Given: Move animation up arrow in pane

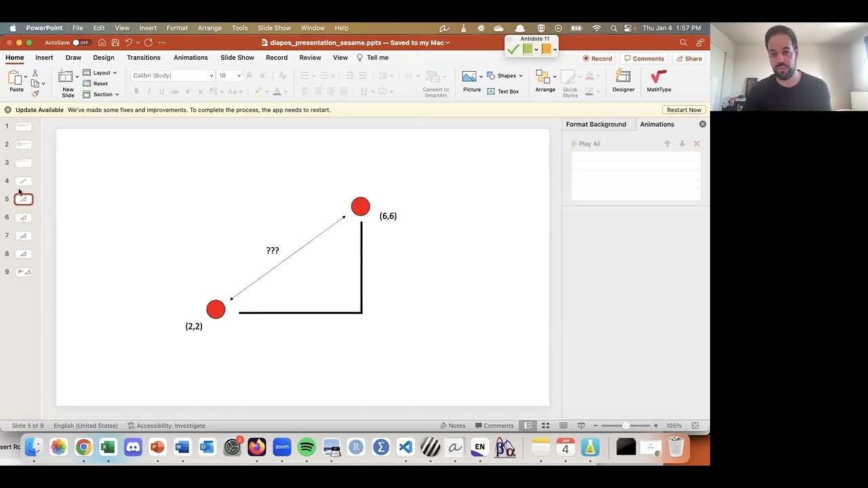Looking at the screenshot, I should click(x=667, y=144).
